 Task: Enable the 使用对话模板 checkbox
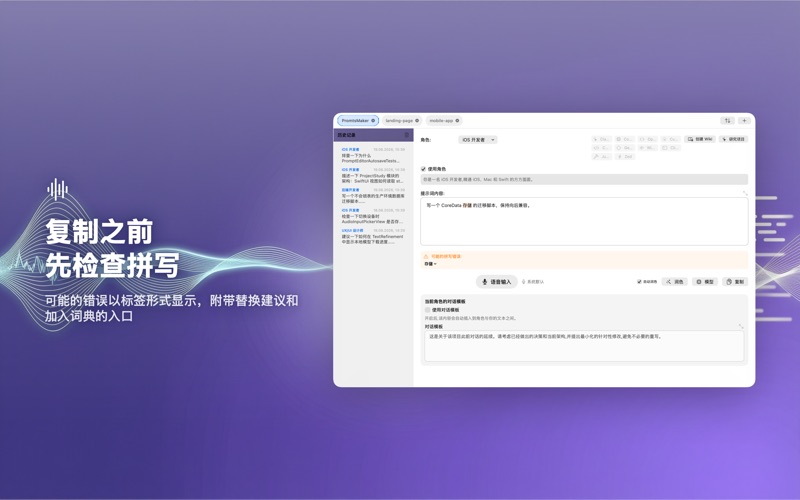pos(428,310)
